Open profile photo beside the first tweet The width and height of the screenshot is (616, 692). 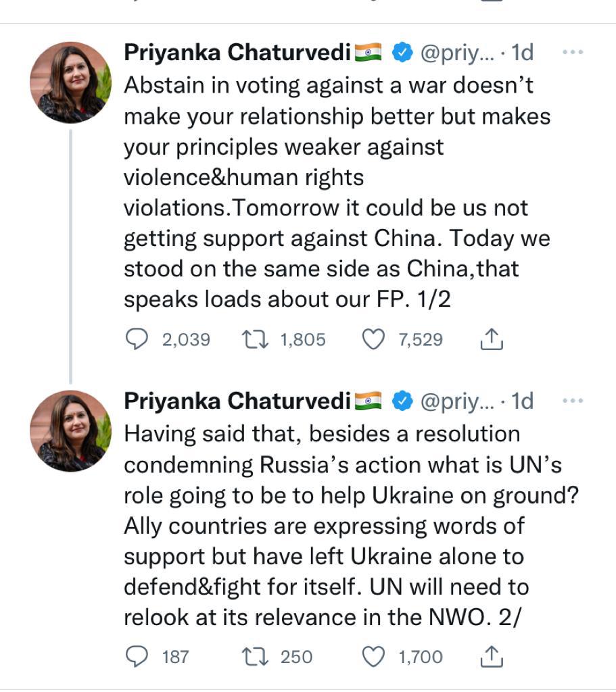[x=70, y=82]
